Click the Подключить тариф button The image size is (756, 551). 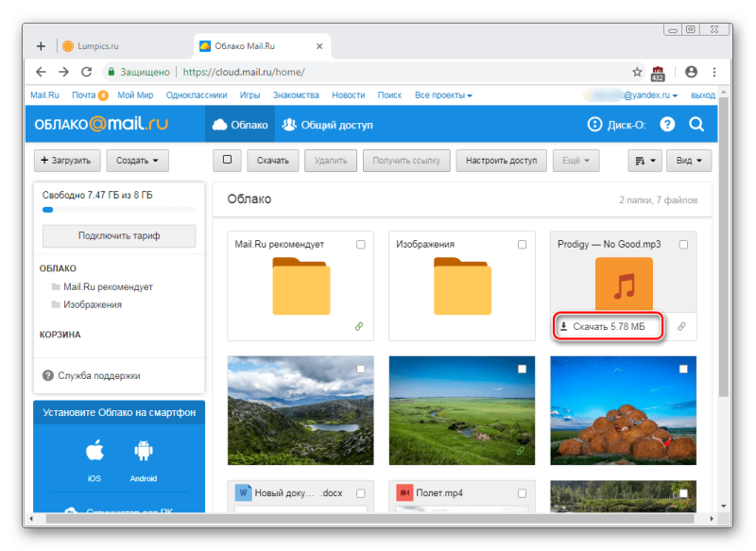point(119,235)
